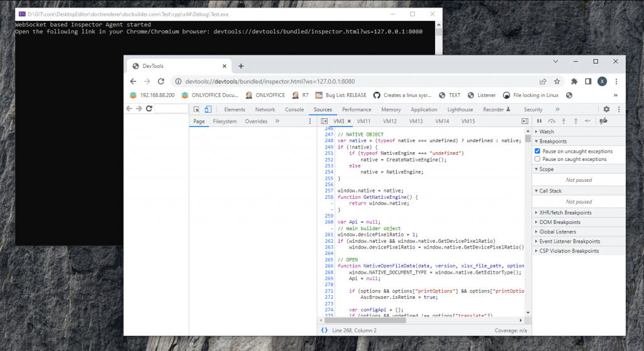Open DevTools settings gear
The height and width of the screenshot is (351, 644).
606,109
